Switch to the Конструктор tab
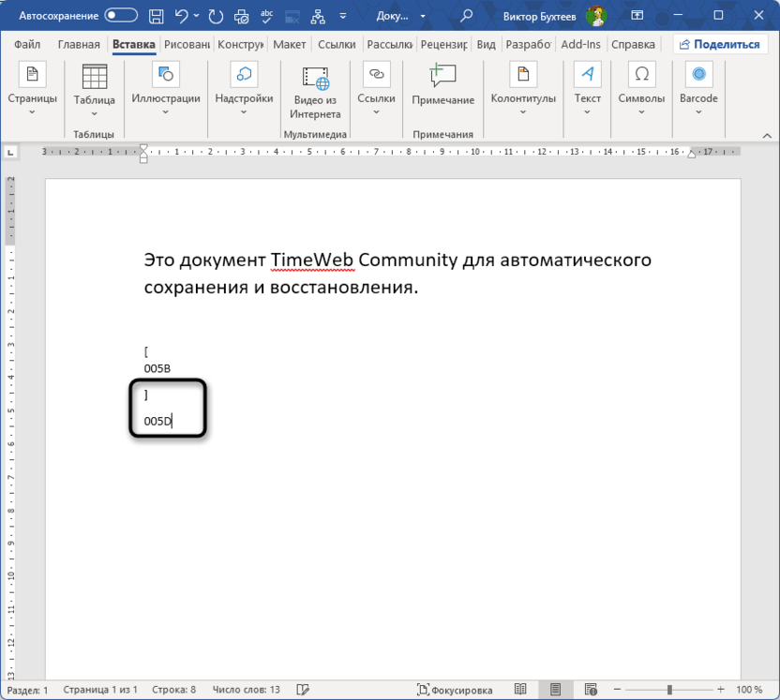Image resolution: width=780 pixels, height=700 pixels. pos(240,44)
